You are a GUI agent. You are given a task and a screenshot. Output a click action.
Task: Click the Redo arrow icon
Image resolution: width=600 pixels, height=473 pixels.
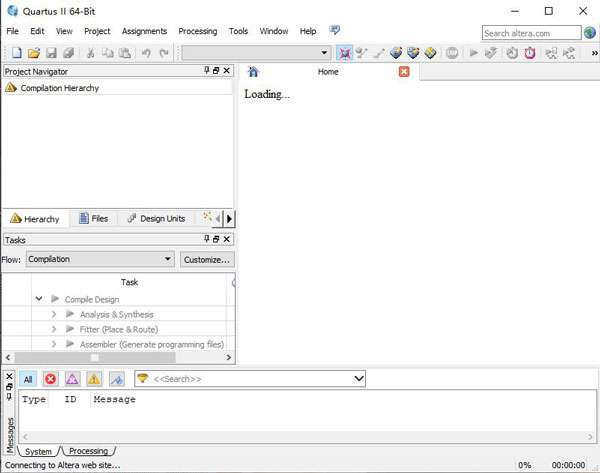pos(164,53)
